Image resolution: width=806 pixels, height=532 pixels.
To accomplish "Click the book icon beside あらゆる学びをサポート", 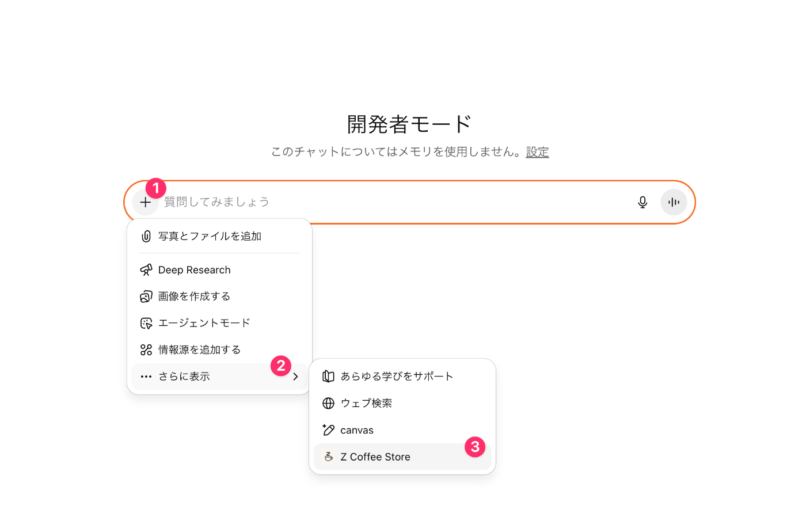I will 328,376.
